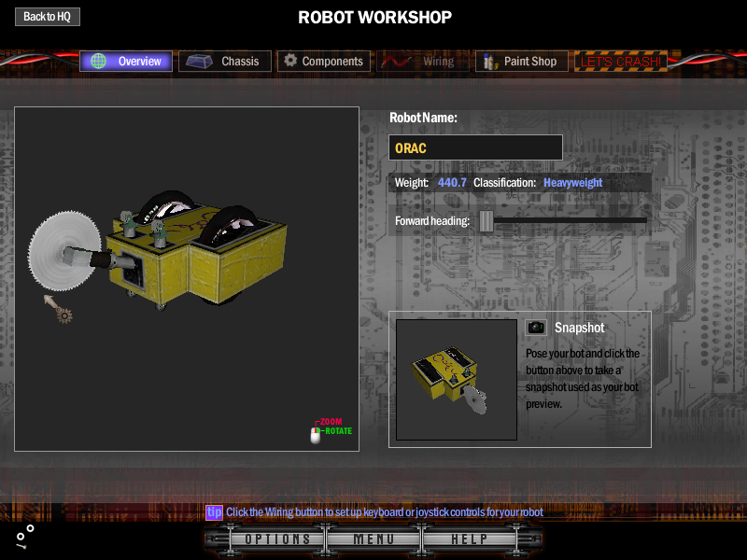Edit the Robot Name field ORAC
The height and width of the screenshot is (560, 747).
(475, 147)
